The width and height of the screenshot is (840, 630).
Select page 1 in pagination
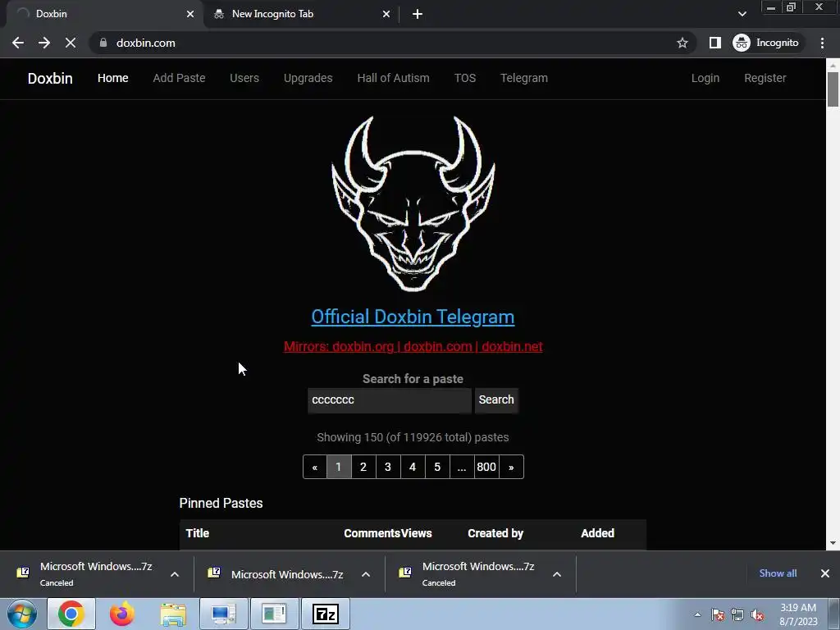tap(339, 467)
